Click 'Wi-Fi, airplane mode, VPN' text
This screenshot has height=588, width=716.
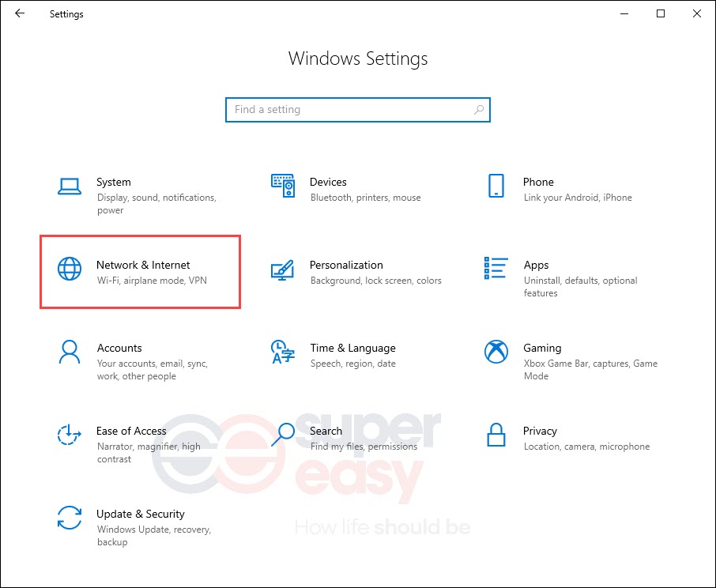[x=152, y=281]
